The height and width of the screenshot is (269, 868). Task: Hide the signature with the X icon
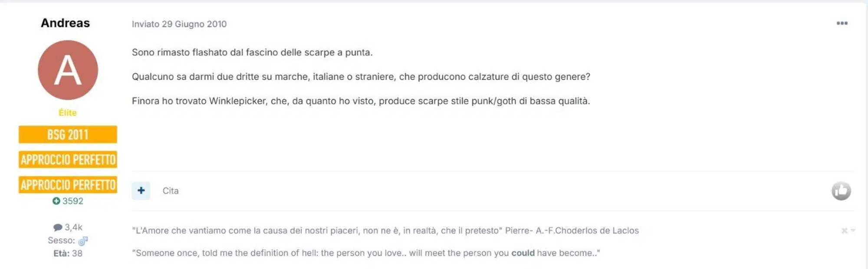[844, 230]
